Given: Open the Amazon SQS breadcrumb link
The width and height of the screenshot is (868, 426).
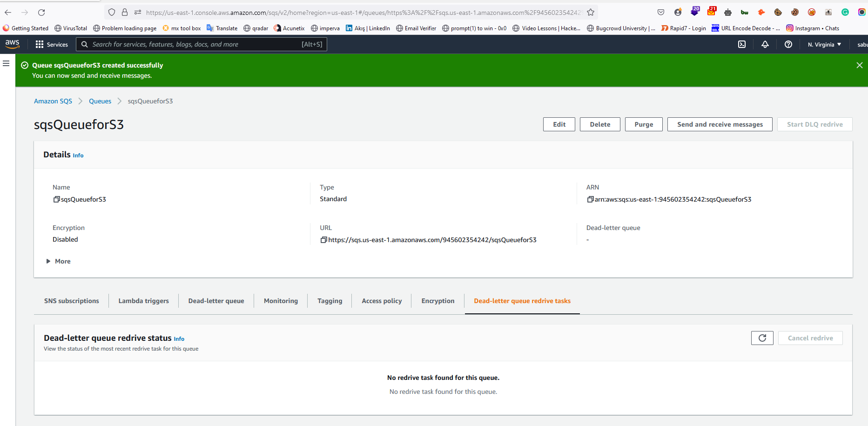Looking at the screenshot, I should tap(53, 101).
